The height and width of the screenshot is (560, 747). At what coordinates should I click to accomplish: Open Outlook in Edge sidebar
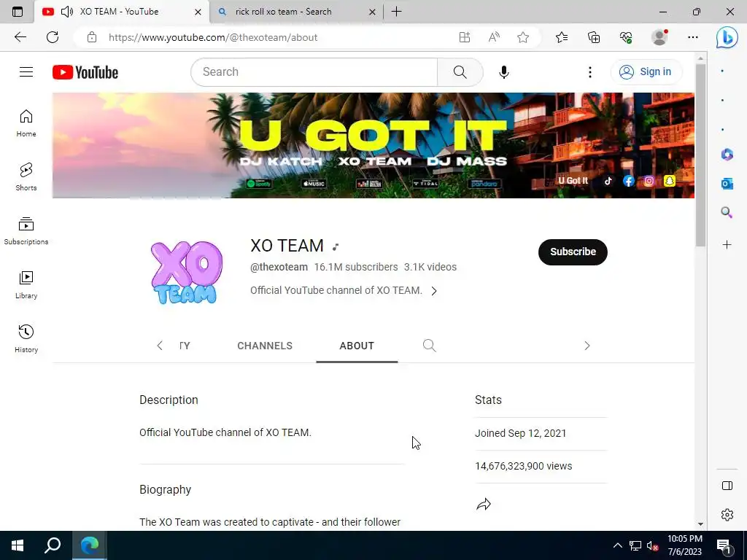tap(727, 183)
